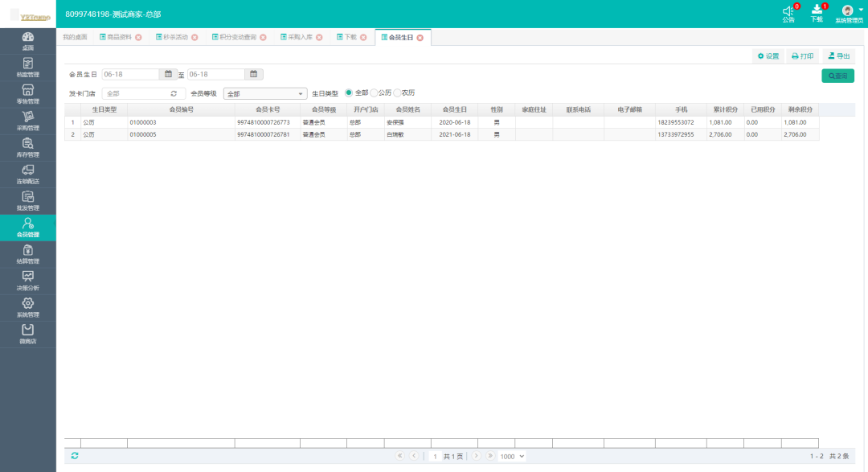This screenshot has width=868, height=472.
Task: Click refresh icon in the bottom pager
Action: coord(75,456)
